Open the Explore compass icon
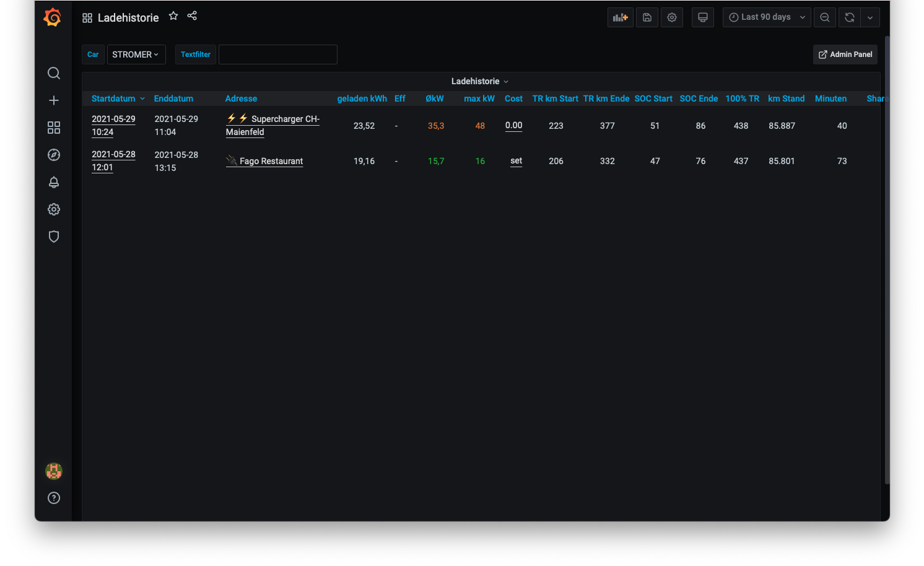Viewport: 924px width, 566px height. point(54,155)
